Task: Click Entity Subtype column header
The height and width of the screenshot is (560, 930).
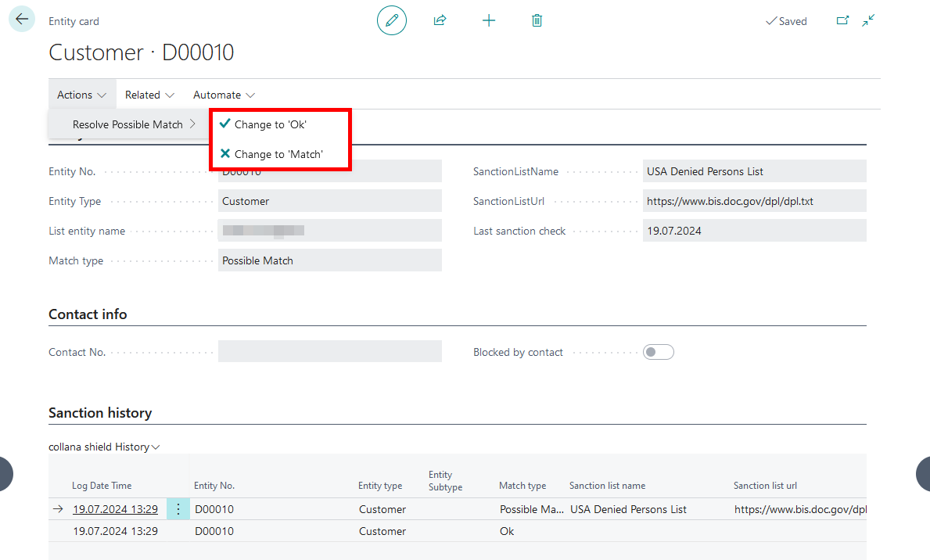Action: tap(445, 480)
